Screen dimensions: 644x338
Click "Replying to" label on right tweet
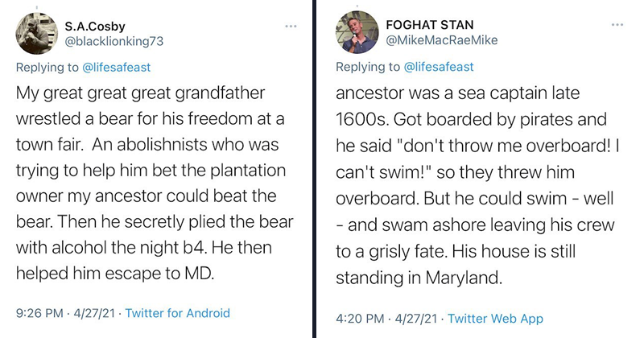tap(370, 67)
